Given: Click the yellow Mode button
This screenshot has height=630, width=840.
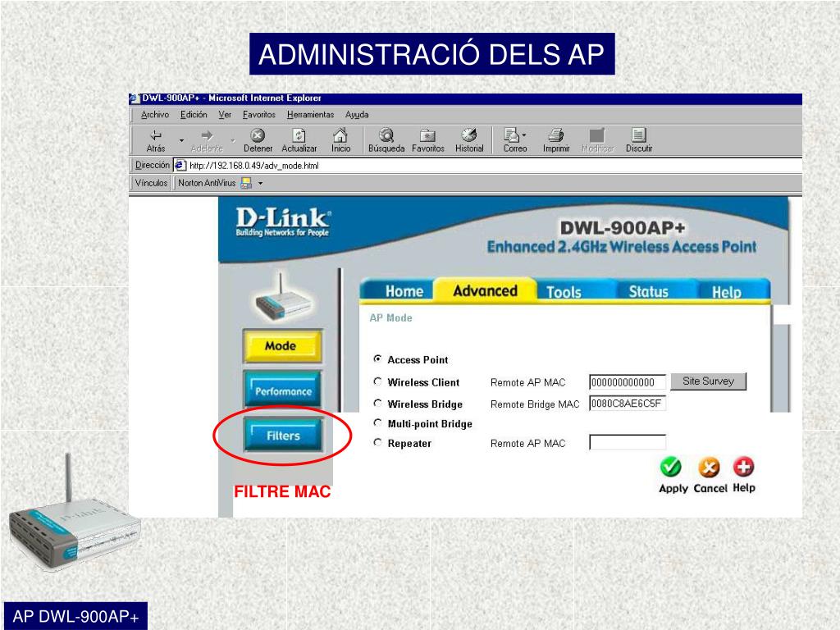Looking at the screenshot, I should pos(282,346).
